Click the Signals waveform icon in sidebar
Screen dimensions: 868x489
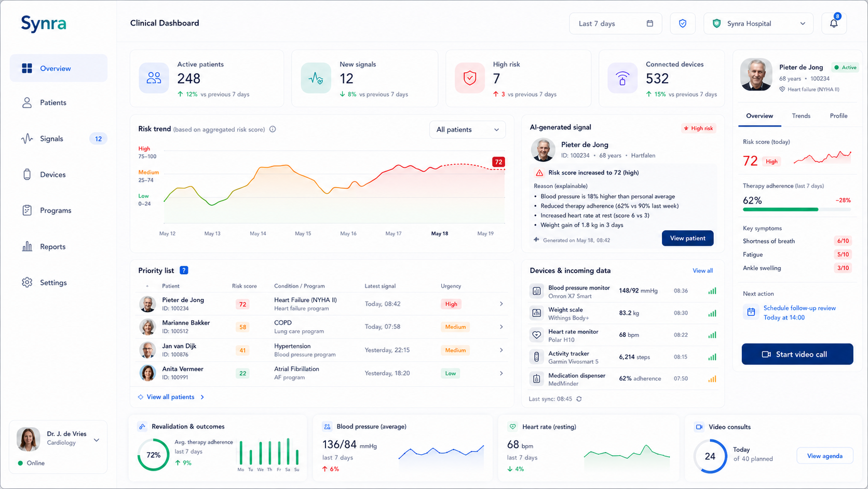pos(27,139)
